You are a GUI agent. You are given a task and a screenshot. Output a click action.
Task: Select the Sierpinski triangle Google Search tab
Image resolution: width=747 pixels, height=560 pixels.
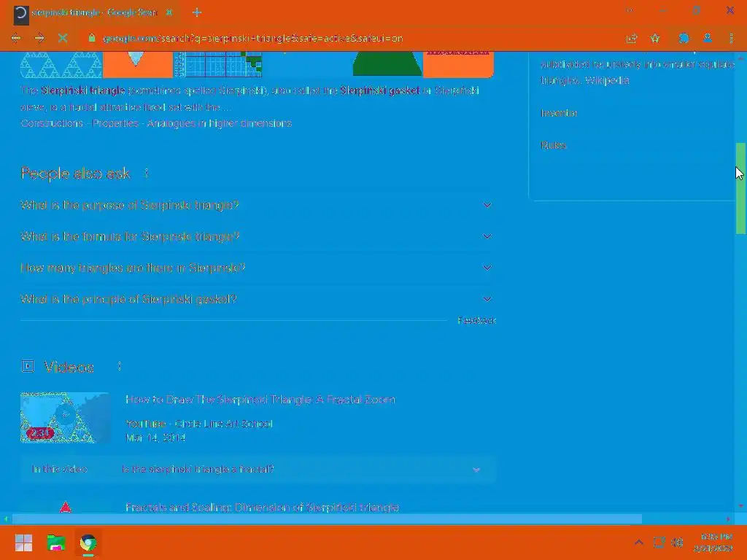pyautogui.click(x=94, y=13)
